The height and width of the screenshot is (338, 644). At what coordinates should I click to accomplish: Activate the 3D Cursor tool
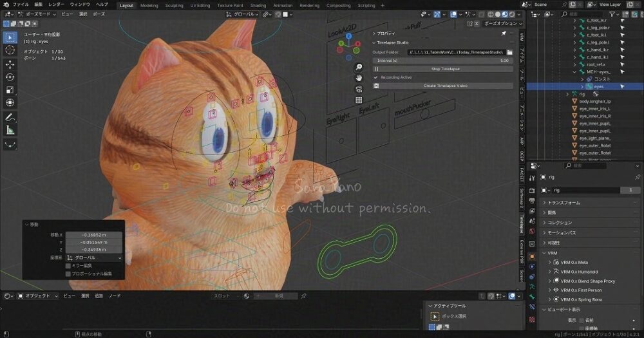[x=10, y=50]
